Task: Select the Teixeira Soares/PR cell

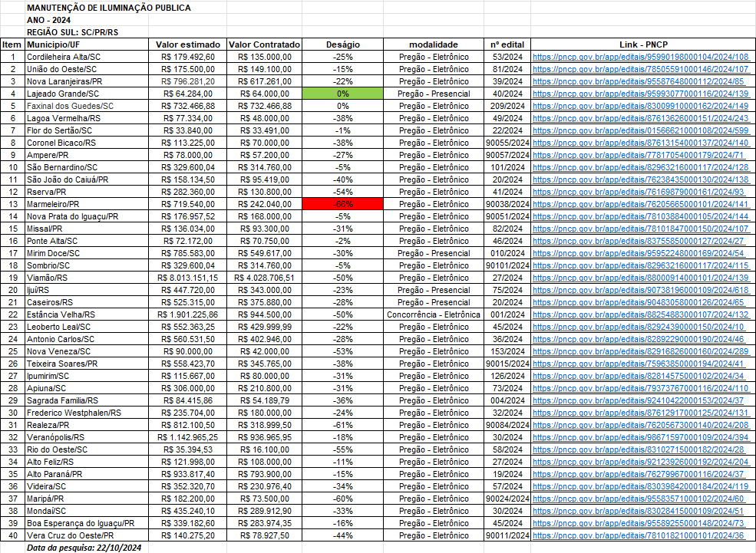Action: click(x=87, y=364)
